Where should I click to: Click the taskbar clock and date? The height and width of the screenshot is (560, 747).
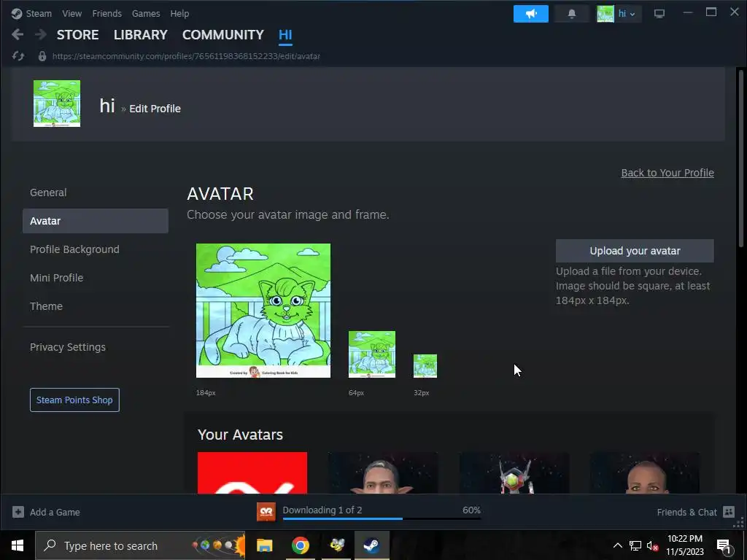pyautogui.click(x=684, y=545)
